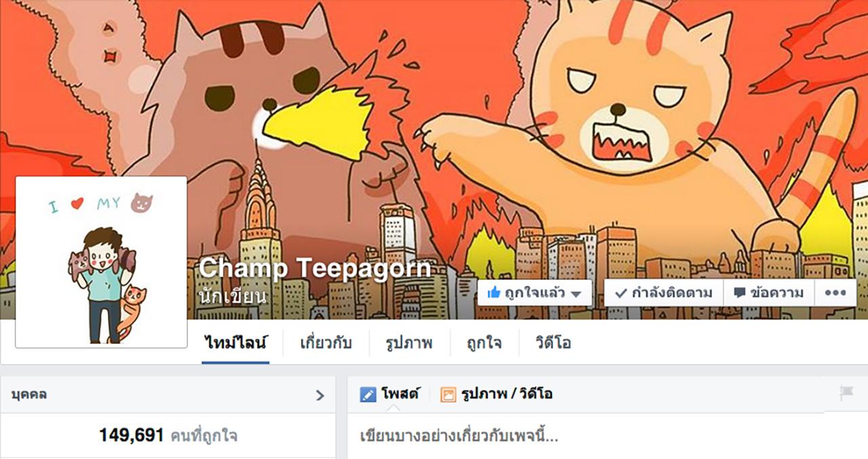The height and width of the screenshot is (459, 868).
Task: Click the photo icon beside รูปภาพ / วิดีโอ
Action: tap(448, 394)
